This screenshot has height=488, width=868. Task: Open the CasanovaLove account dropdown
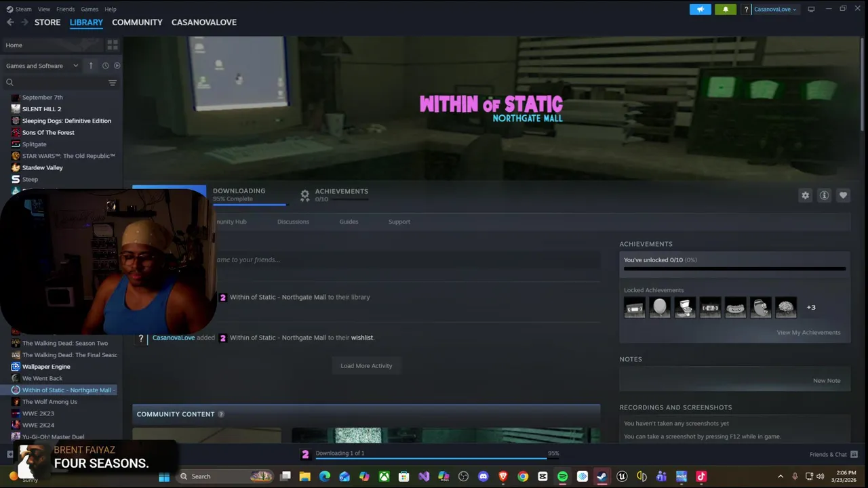click(x=775, y=9)
